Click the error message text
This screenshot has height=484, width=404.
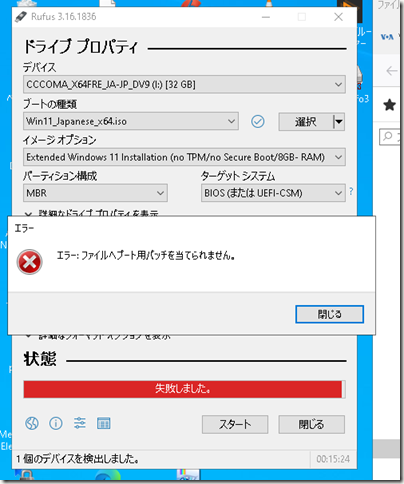146,256
